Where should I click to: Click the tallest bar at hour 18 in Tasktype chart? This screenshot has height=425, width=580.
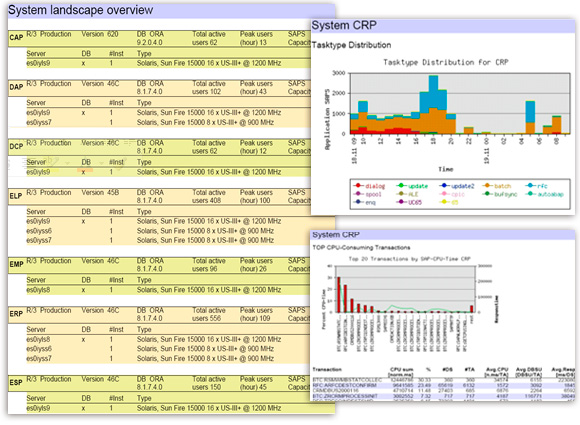pyautogui.click(x=433, y=104)
